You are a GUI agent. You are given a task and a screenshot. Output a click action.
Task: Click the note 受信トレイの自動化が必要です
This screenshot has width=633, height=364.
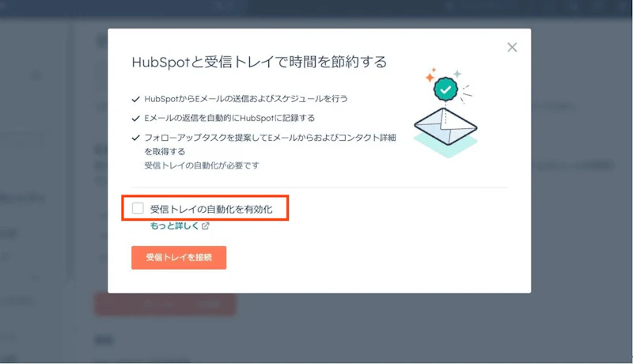pyautogui.click(x=202, y=165)
